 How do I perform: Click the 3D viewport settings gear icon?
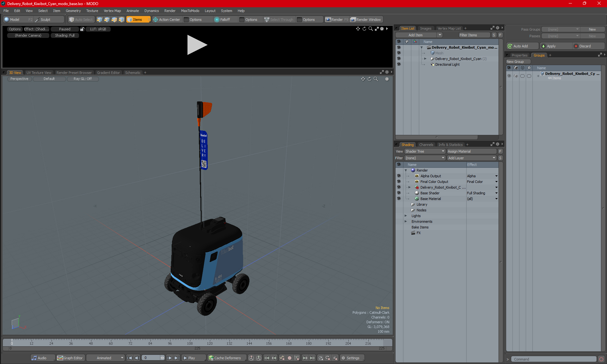coord(387,79)
